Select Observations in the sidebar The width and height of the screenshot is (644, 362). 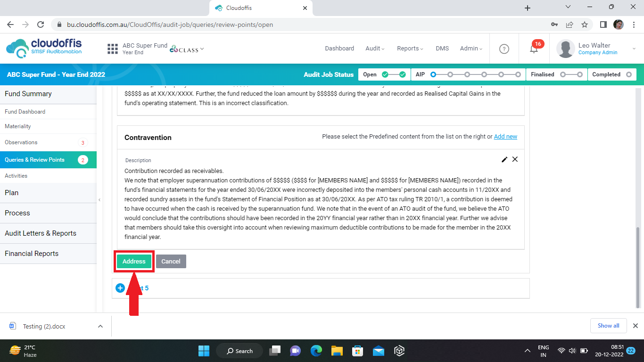(x=21, y=142)
